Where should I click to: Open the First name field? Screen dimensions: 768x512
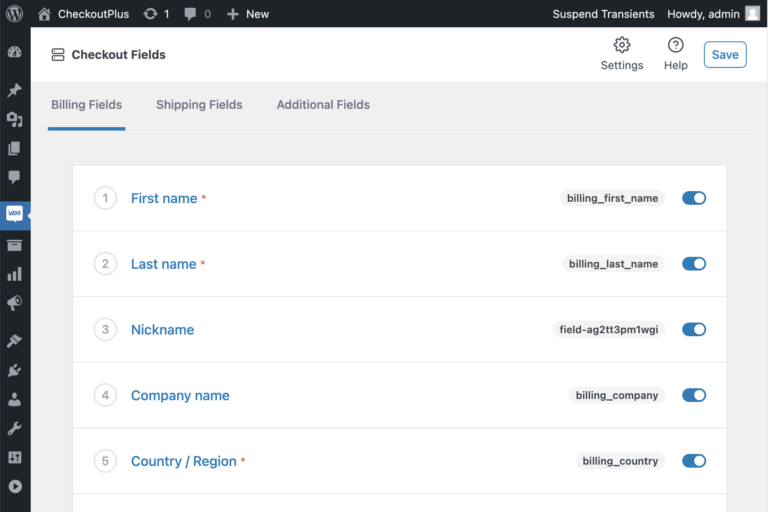click(164, 198)
